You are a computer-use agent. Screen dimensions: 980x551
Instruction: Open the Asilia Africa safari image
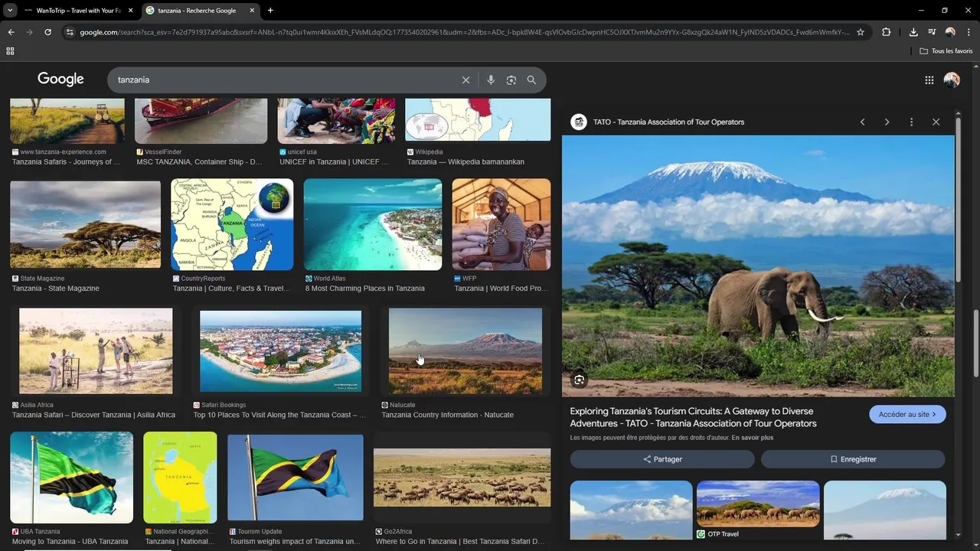tap(96, 351)
